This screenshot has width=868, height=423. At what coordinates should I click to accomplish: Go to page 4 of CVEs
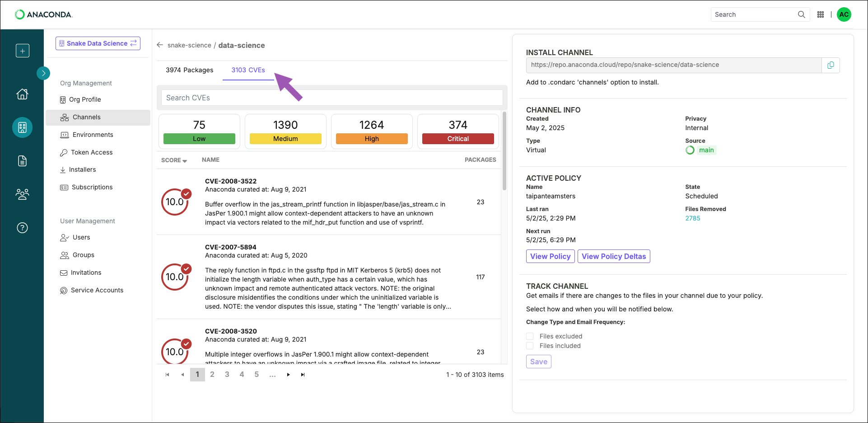tap(242, 375)
